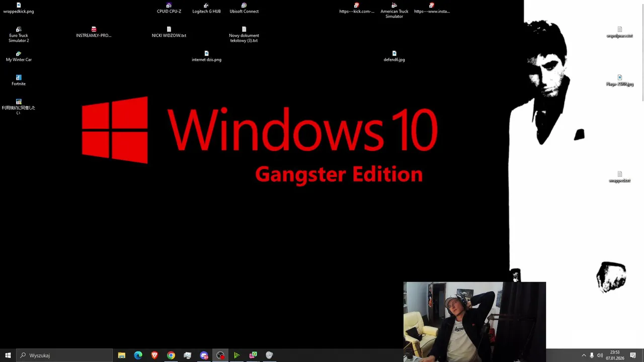Screen dimensions: 644x362
Task: Open the Windows Start menu
Action: 8,355
